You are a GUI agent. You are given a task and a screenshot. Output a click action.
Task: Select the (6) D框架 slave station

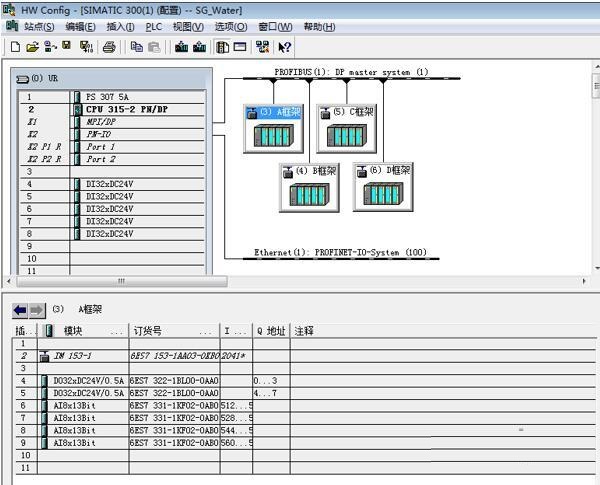tap(383, 188)
